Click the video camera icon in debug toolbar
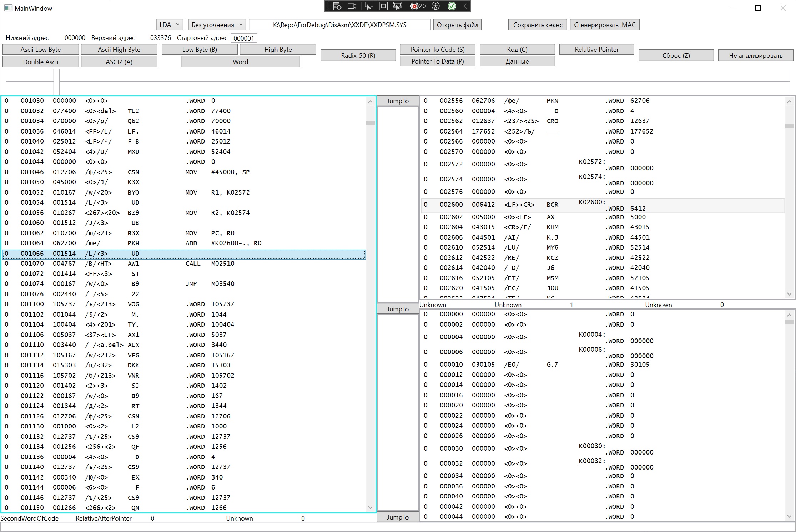Screen dimensions: 796x532 pyautogui.click(x=352, y=6)
